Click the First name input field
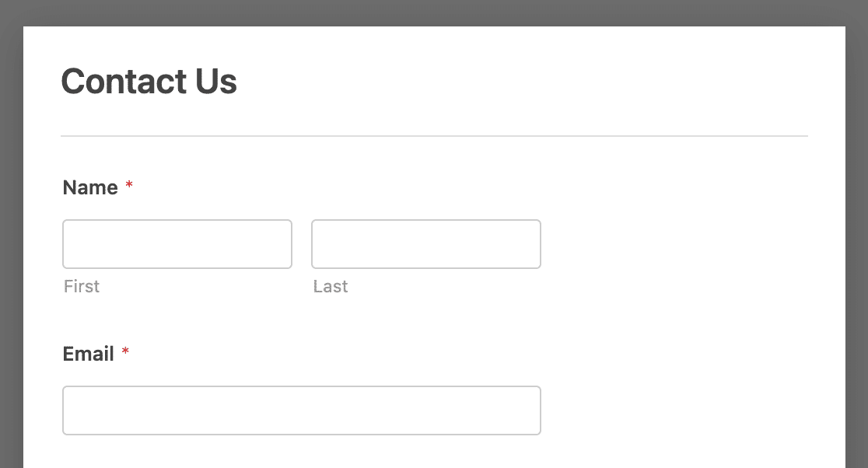 [177, 244]
